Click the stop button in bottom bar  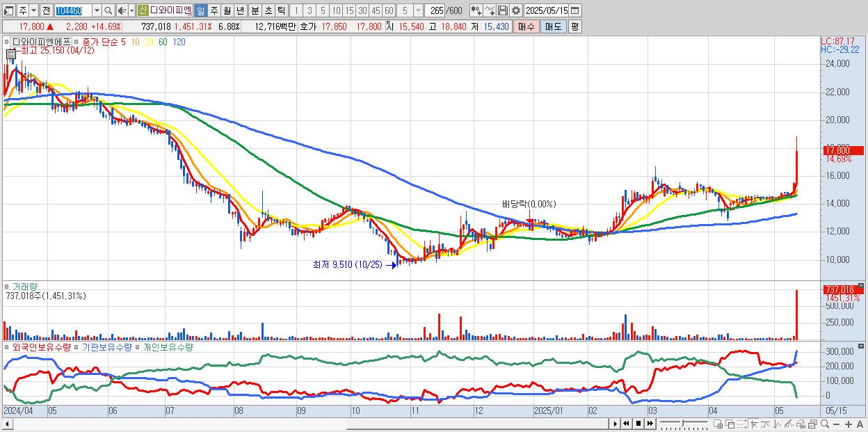click(x=638, y=424)
